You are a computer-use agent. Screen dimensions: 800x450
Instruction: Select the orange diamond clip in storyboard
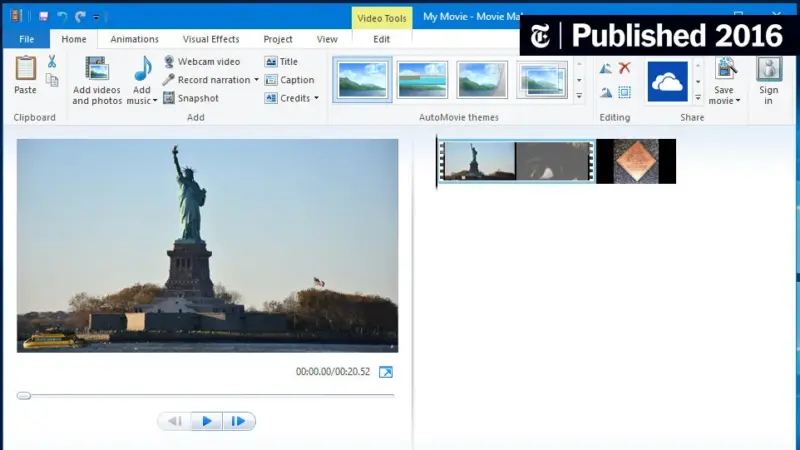point(636,161)
